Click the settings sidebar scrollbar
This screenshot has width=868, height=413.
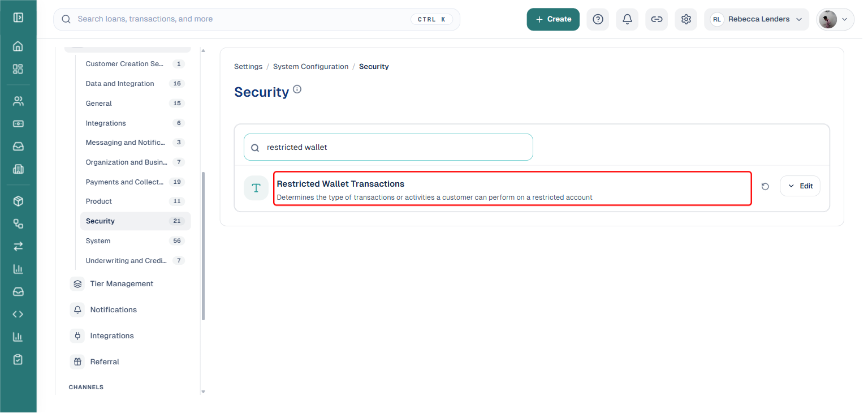(204, 246)
